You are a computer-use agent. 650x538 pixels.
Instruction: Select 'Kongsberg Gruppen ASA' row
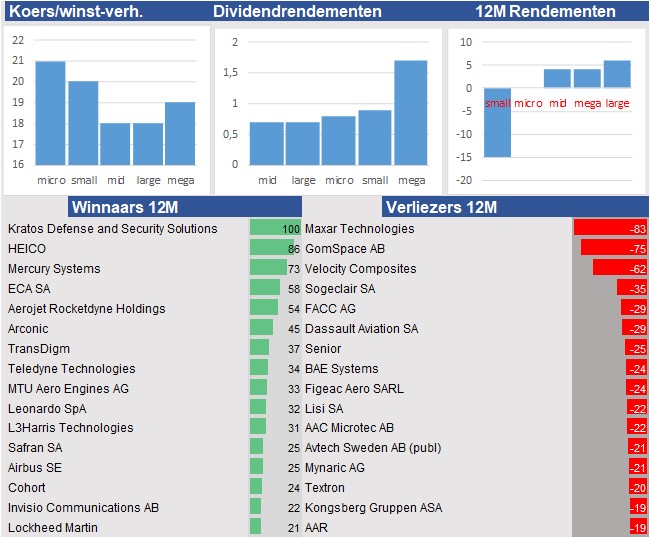(x=373, y=508)
